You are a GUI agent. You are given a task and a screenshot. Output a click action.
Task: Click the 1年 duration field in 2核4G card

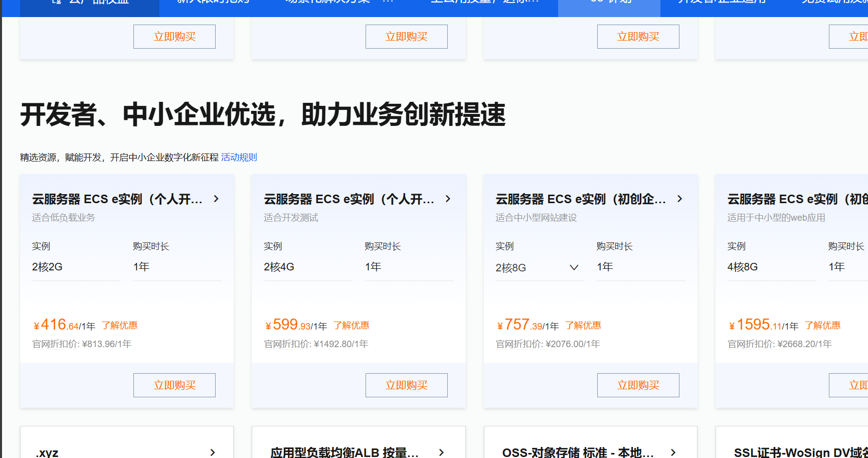click(409, 267)
